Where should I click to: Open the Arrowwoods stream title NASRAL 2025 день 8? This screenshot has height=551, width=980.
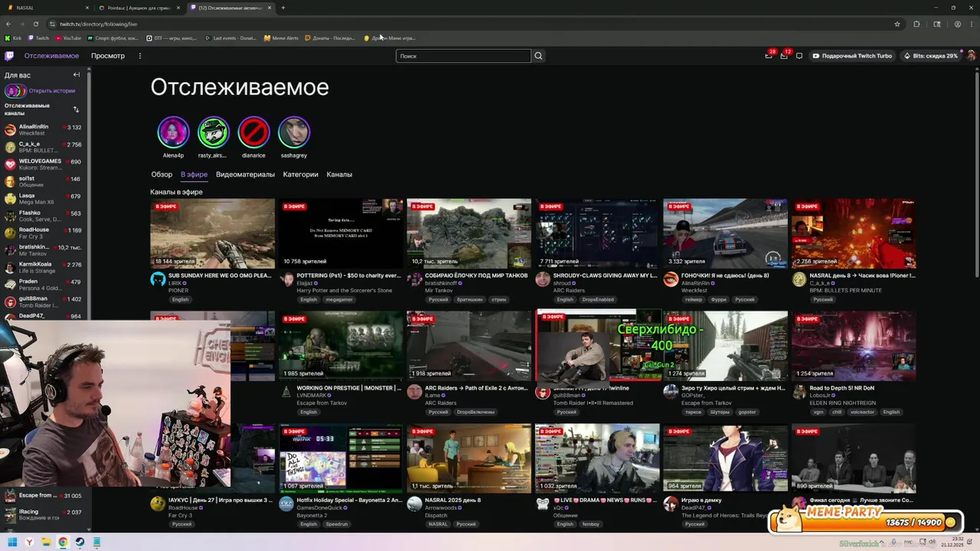(453, 500)
